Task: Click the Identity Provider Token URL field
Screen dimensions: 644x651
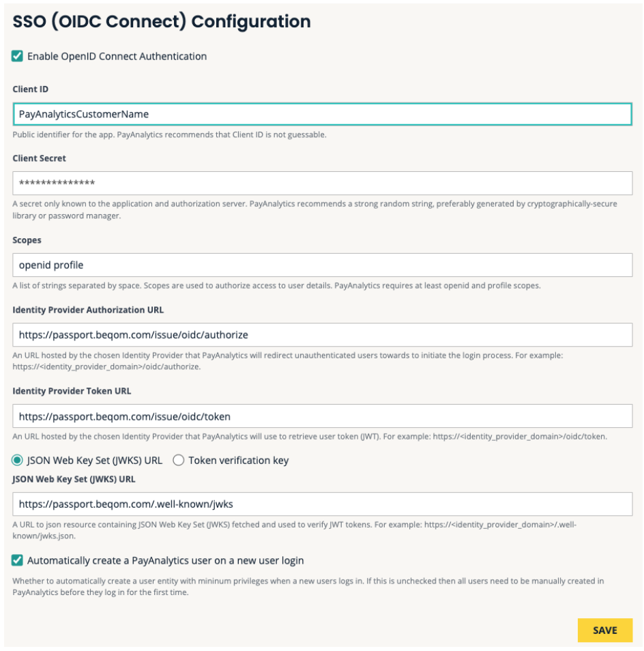Action: click(322, 416)
